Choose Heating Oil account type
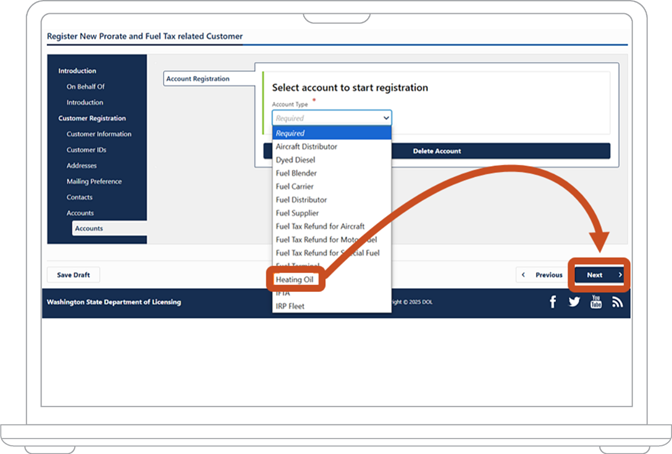The height and width of the screenshot is (454, 672). (x=295, y=279)
